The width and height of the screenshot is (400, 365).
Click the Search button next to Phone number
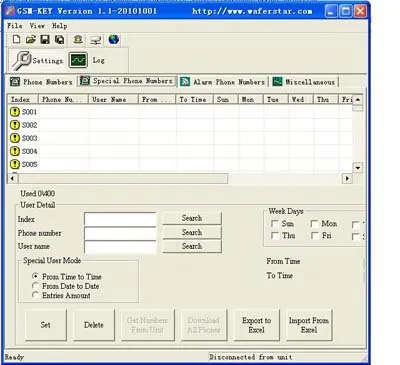tap(192, 232)
